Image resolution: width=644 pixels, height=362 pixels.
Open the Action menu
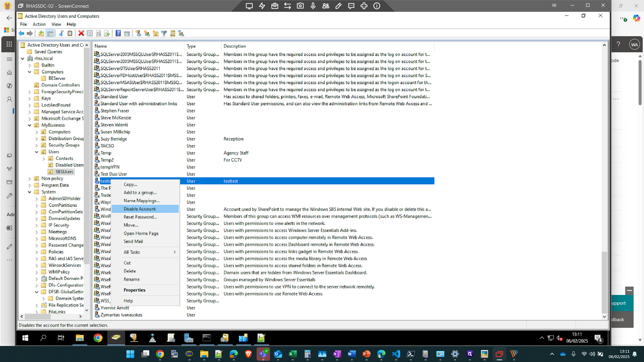coord(39,24)
